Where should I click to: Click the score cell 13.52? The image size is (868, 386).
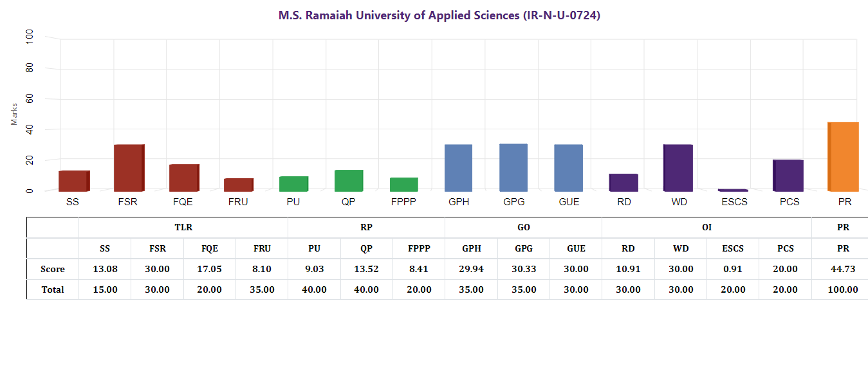pos(367,269)
